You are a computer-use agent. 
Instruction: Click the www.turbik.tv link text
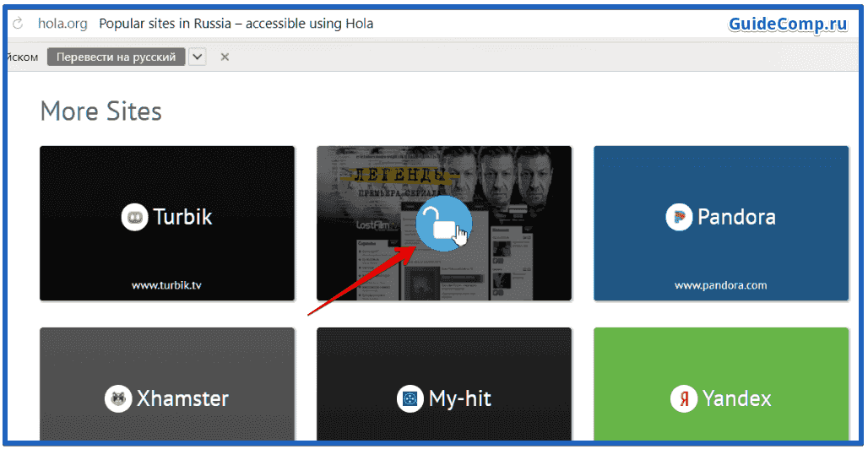(167, 285)
